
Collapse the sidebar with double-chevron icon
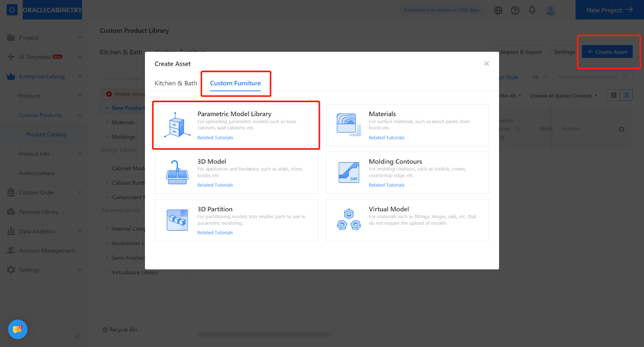click(x=77, y=336)
